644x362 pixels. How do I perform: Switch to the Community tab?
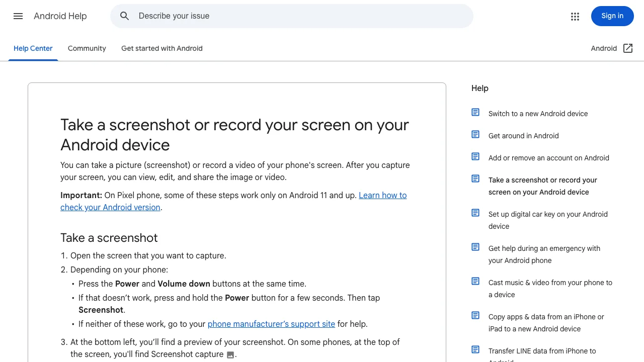point(87,48)
